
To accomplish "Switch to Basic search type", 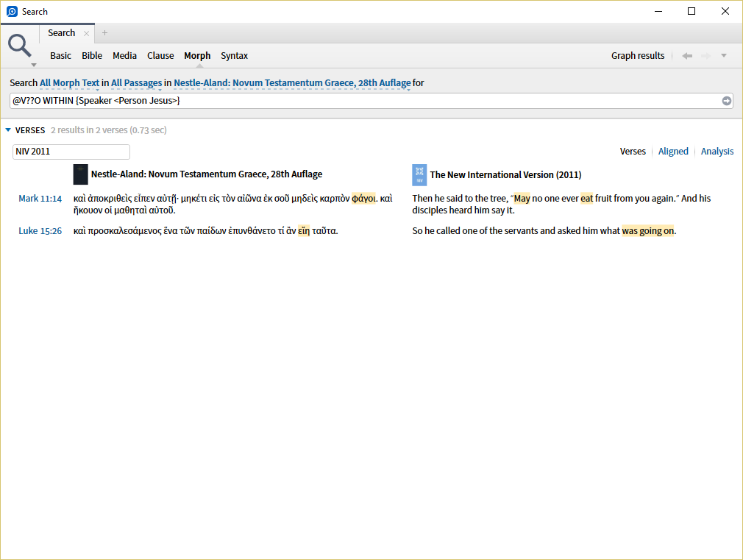I will (60, 55).
